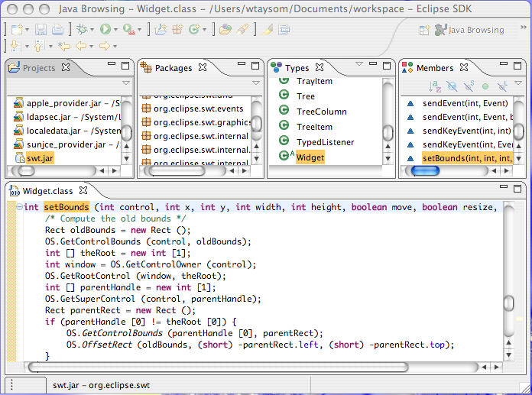Open New Class type dropdown arrow
Screen dimensions: 532x395
[204, 30]
